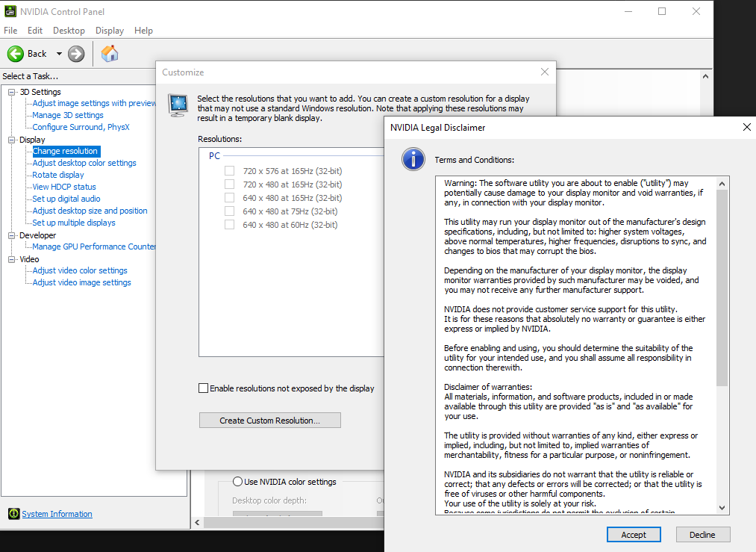This screenshot has width=756, height=552.
Task: Select Change resolution task
Action: (66, 151)
